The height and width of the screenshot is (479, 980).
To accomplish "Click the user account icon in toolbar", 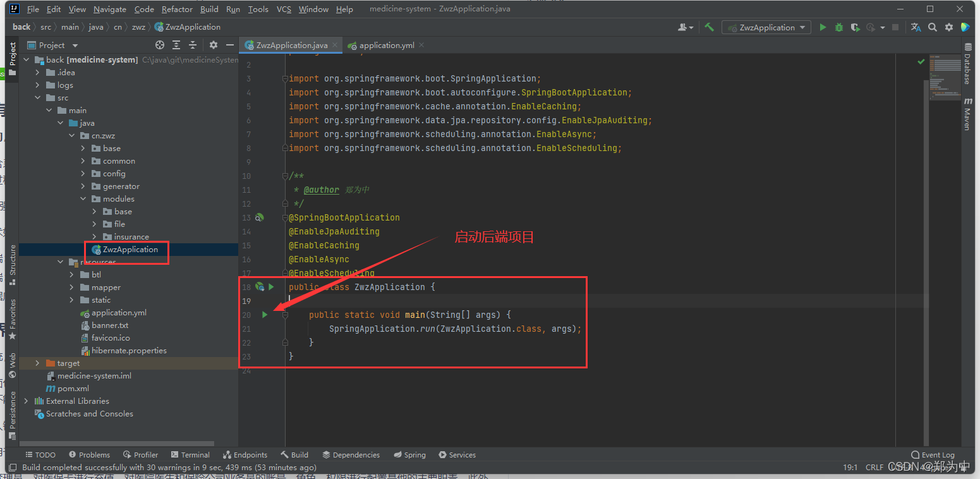I will 685,27.
